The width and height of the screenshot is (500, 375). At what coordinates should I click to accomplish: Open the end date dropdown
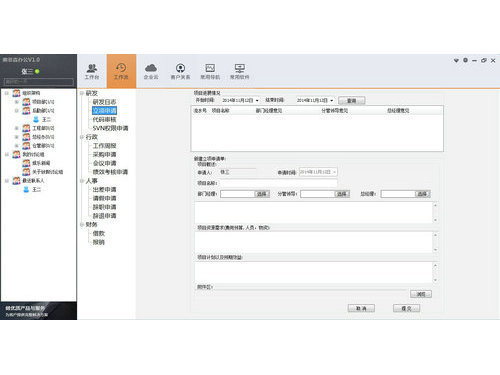coord(332,100)
